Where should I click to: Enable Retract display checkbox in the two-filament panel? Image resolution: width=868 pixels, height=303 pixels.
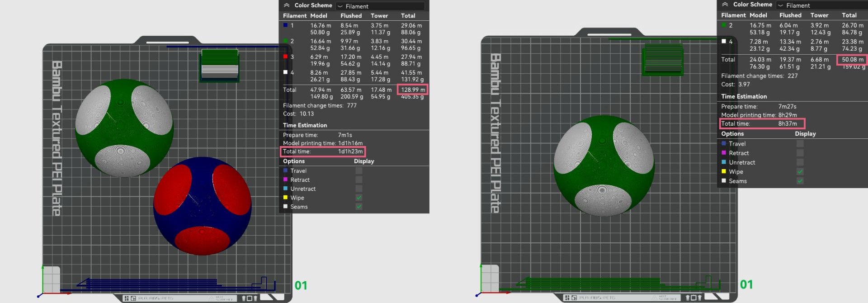tap(800, 153)
